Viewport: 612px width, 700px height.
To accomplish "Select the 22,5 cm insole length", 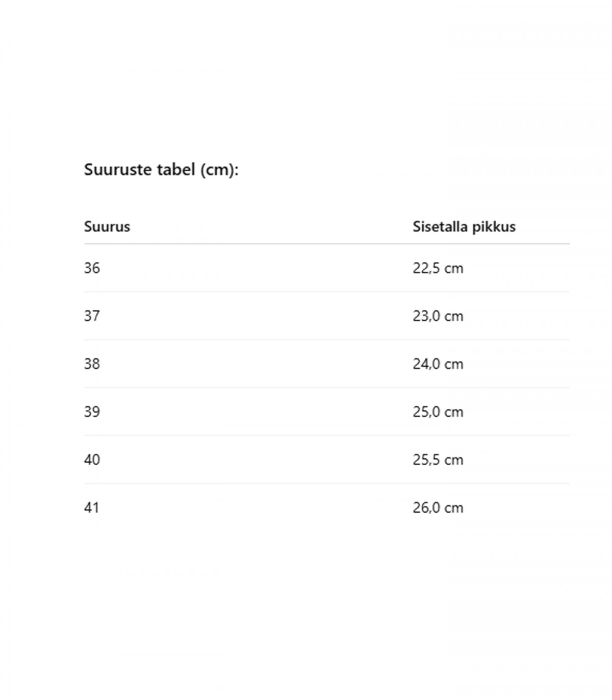I will pyautogui.click(x=438, y=268).
